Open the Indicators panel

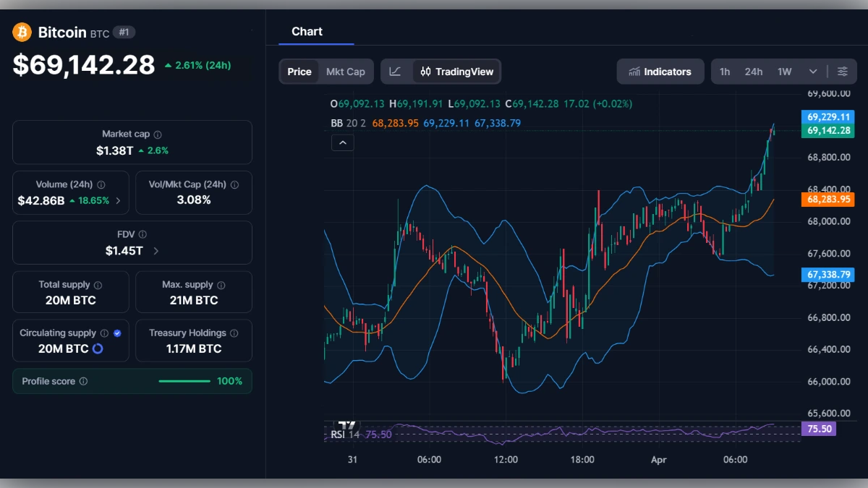click(x=660, y=71)
